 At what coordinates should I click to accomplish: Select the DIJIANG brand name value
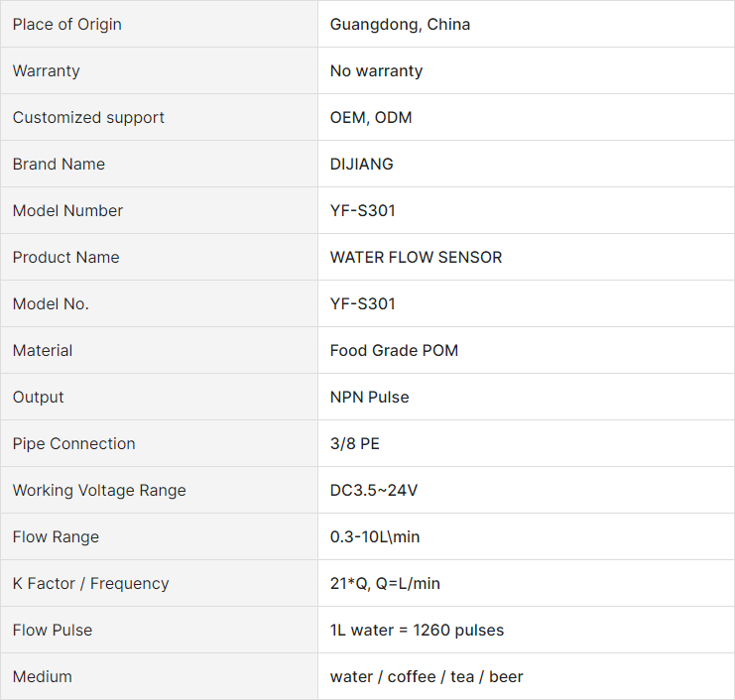point(361,164)
